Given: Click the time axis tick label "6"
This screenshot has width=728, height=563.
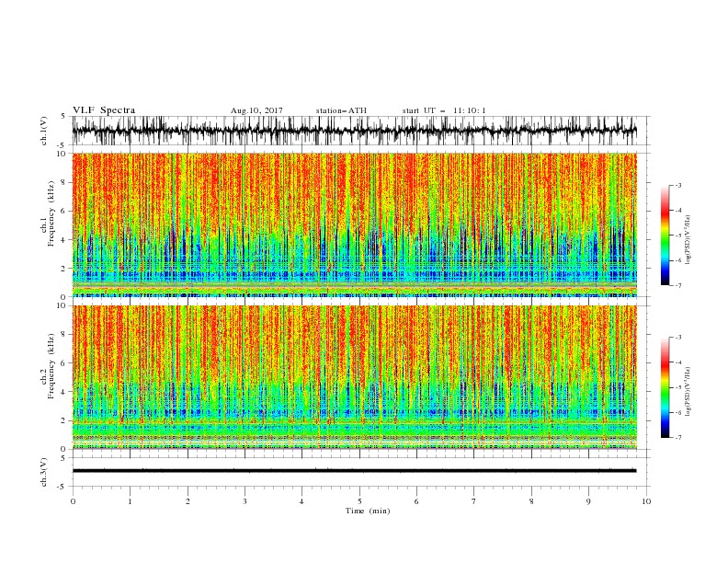Looking at the screenshot, I should 416,501.
